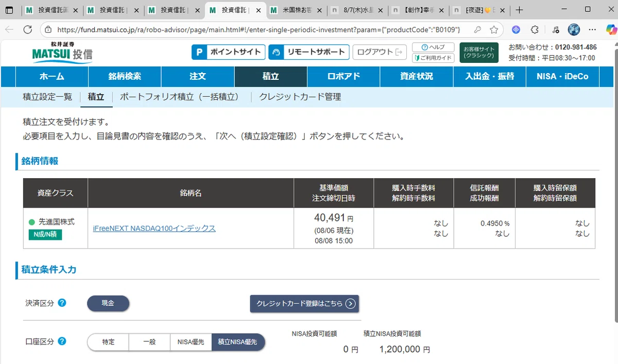The width and height of the screenshot is (618, 364).
Task: Open NISA・iDeCo in main navigation
Action: pos(562,76)
